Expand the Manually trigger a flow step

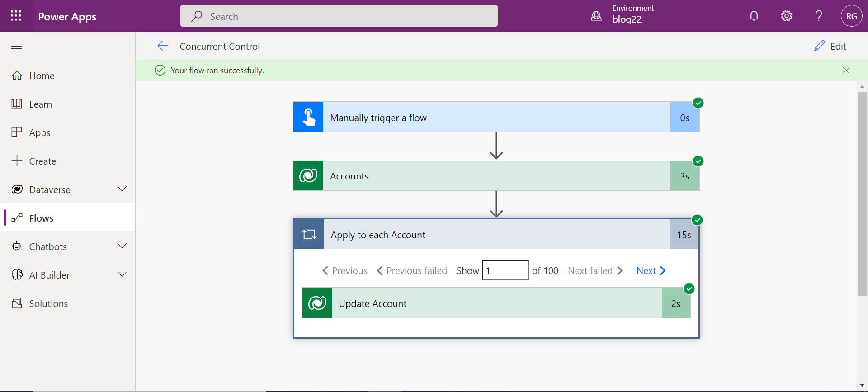496,118
